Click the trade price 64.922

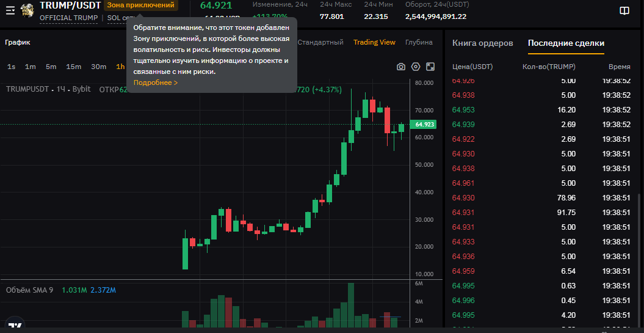point(463,139)
